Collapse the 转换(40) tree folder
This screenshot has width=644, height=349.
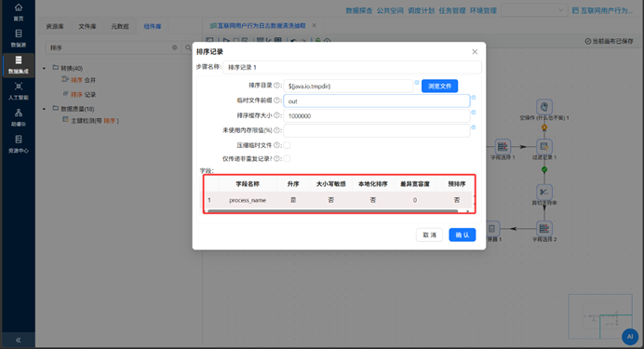45,68
